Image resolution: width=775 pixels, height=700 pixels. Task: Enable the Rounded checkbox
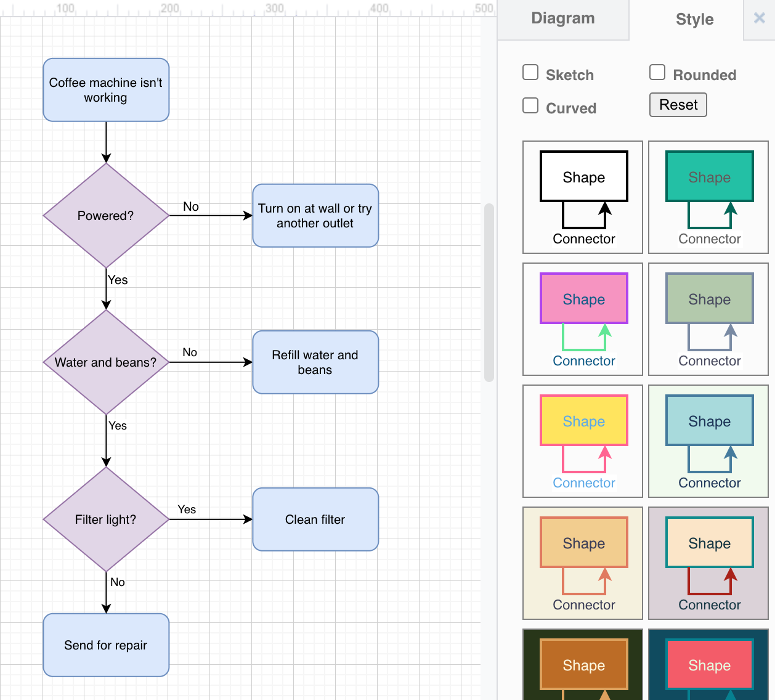pyautogui.click(x=657, y=72)
